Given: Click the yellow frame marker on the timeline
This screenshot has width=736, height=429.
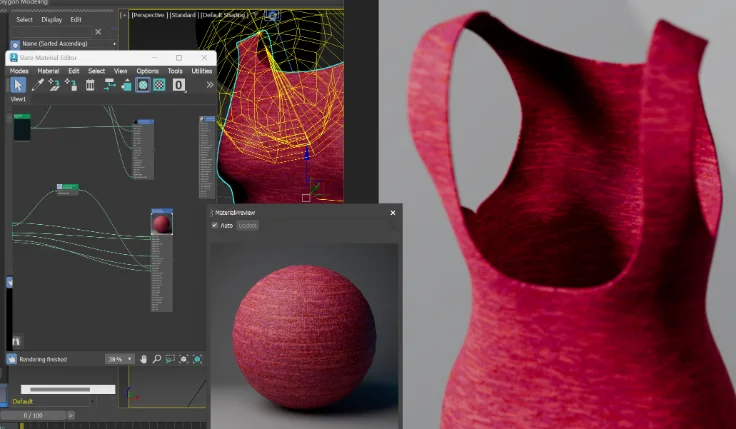Looking at the screenshot, I should pyautogui.click(x=22, y=426).
